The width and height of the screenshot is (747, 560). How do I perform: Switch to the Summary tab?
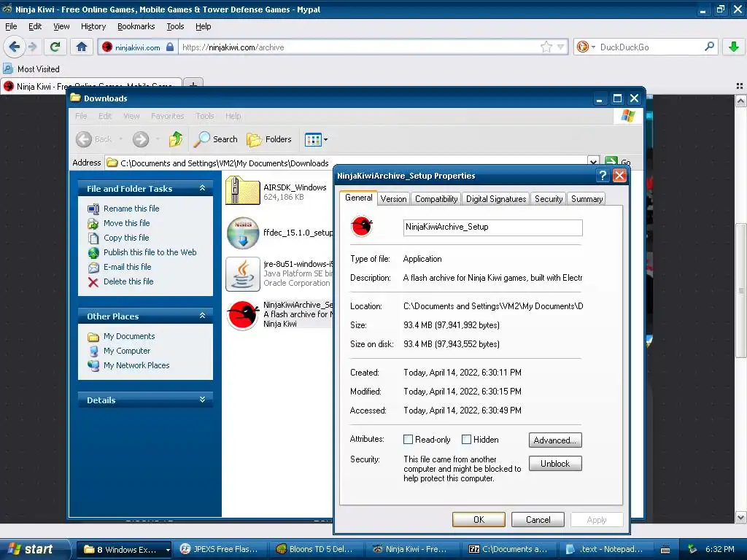[587, 199]
